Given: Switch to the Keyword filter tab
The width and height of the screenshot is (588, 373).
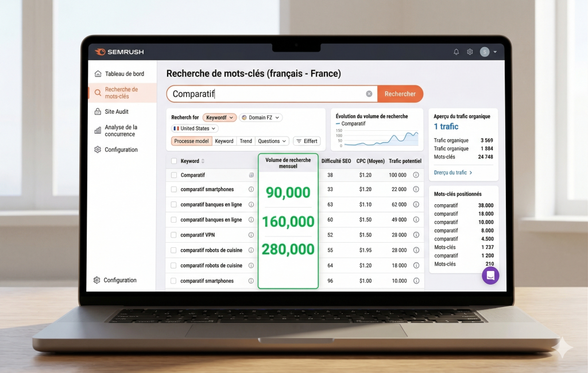Looking at the screenshot, I should [224, 141].
